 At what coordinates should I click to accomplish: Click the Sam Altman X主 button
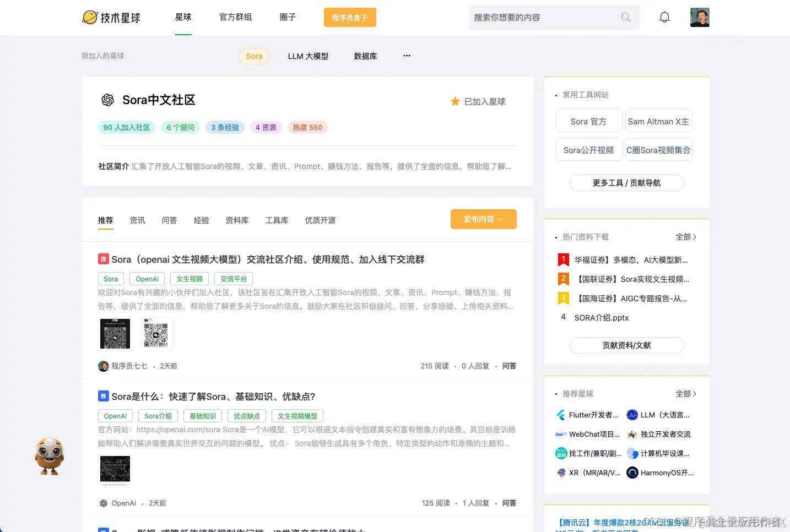click(x=659, y=121)
